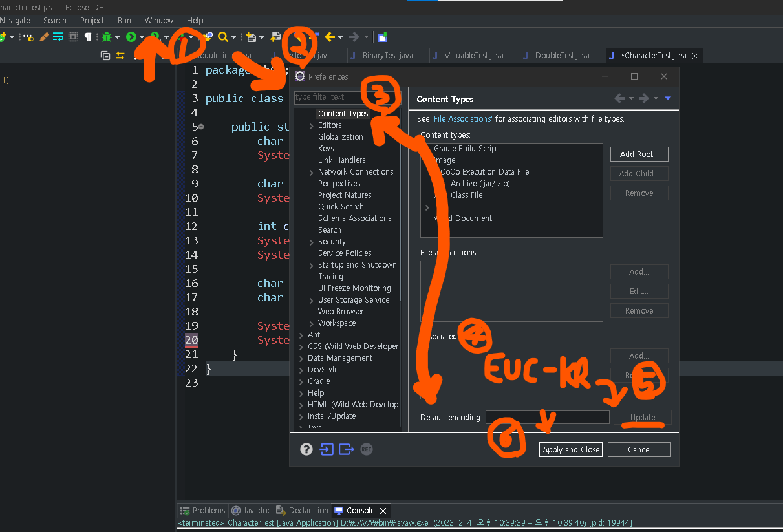Click the Collapse All icon in left panel

click(x=105, y=56)
